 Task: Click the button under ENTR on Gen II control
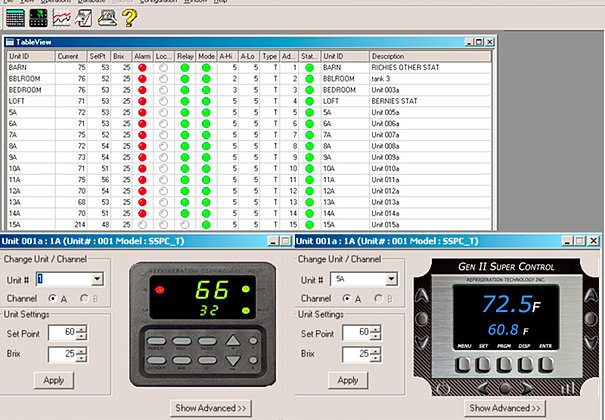click(x=546, y=364)
